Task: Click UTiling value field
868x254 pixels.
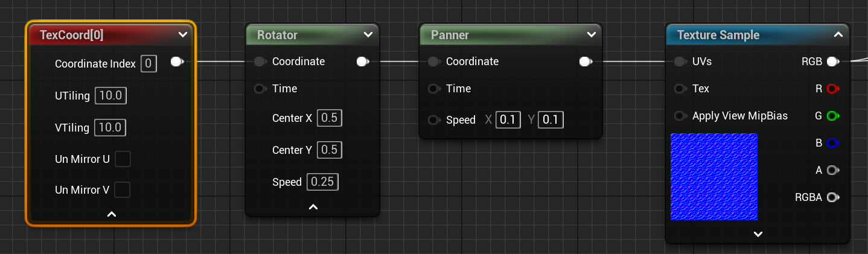Action: (110, 96)
